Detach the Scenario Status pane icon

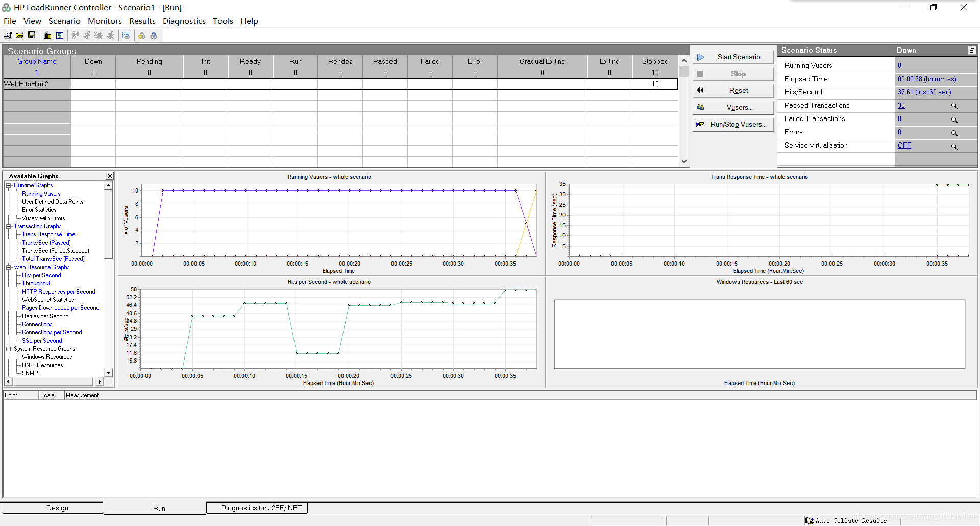(x=972, y=50)
